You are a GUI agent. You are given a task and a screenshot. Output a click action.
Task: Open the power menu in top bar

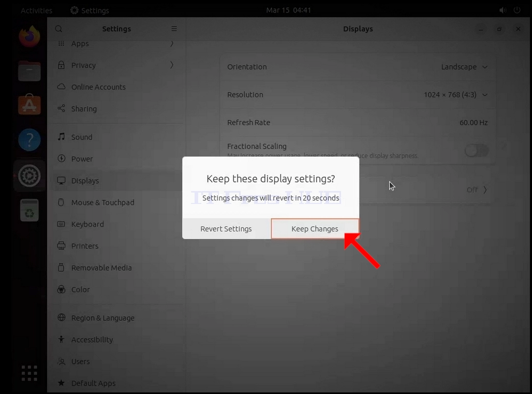pos(516,10)
